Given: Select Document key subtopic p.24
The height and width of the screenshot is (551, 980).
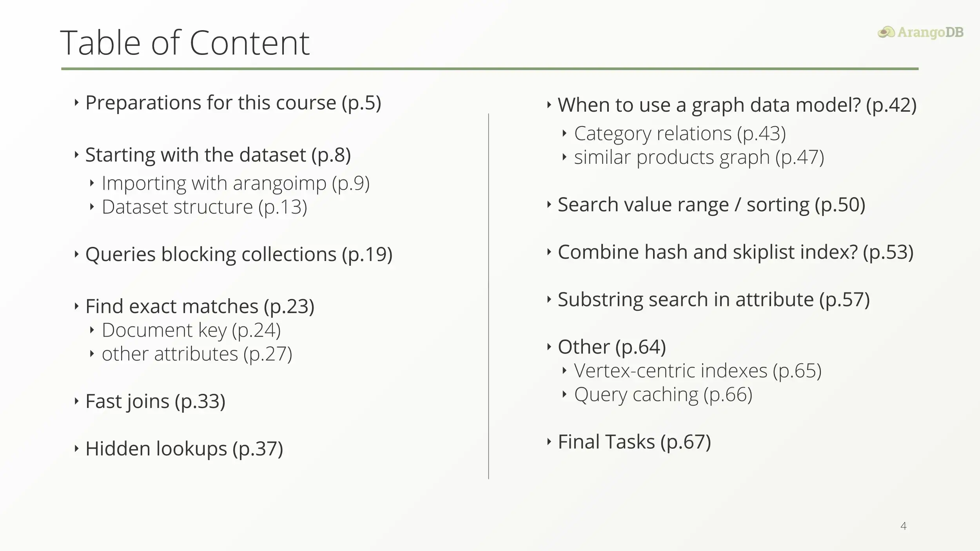Looking at the screenshot, I should [191, 330].
